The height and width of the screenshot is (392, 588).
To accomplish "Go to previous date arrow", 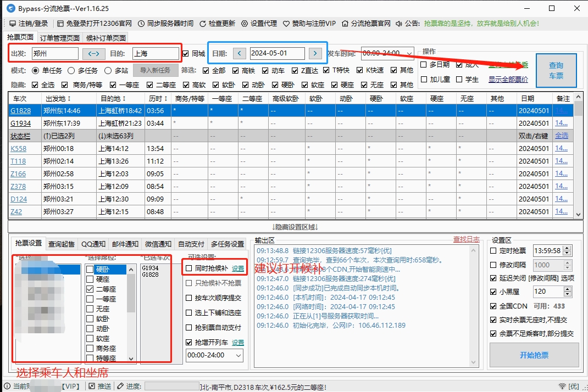I will 239,53.
